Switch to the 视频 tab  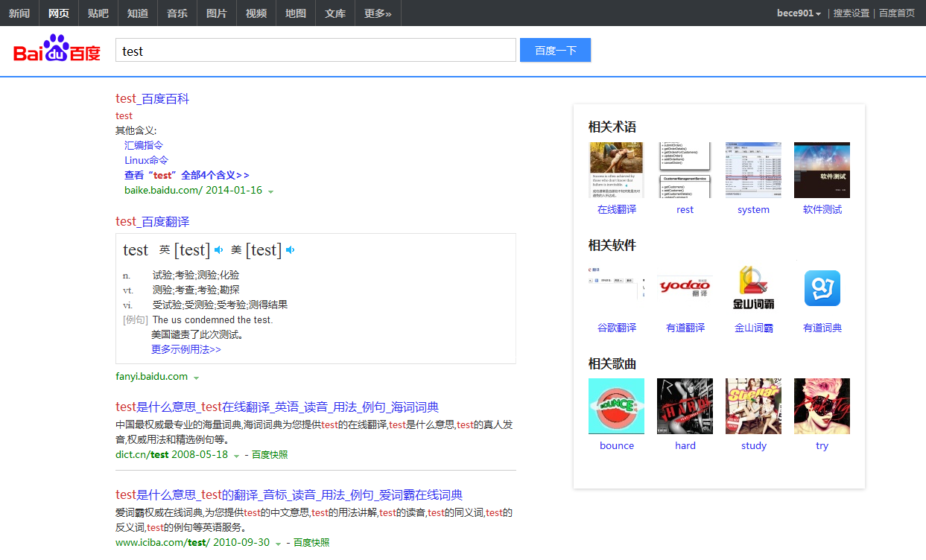coord(256,13)
